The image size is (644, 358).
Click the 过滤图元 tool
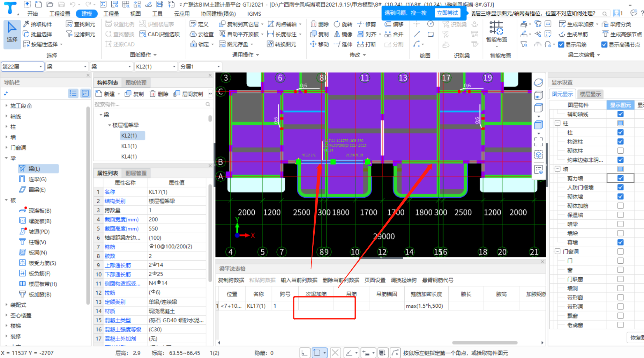point(81,34)
